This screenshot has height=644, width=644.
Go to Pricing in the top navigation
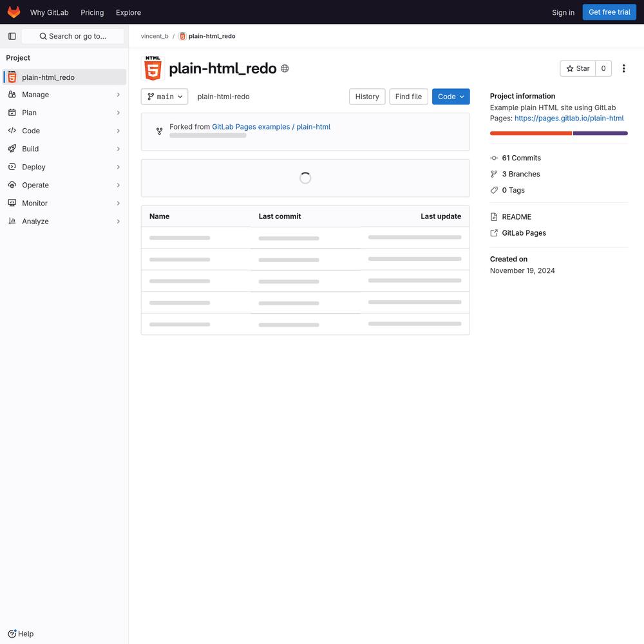(x=92, y=12)
